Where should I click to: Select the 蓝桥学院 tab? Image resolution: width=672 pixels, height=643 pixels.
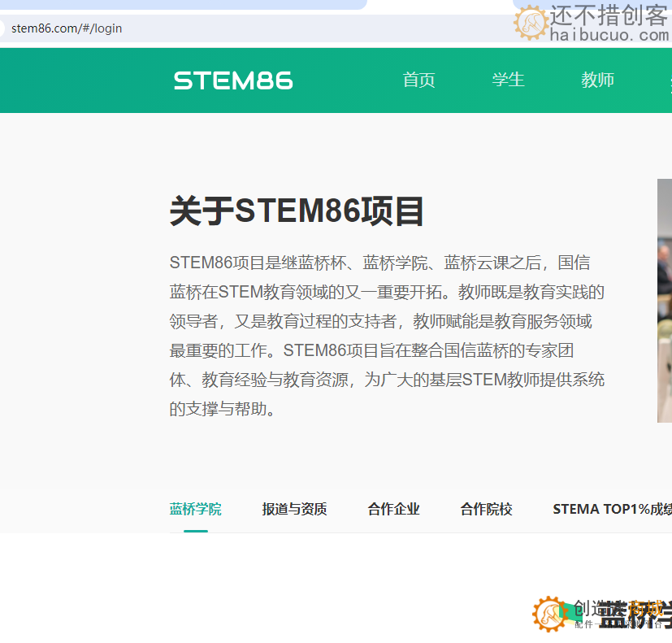pos(196,509)
